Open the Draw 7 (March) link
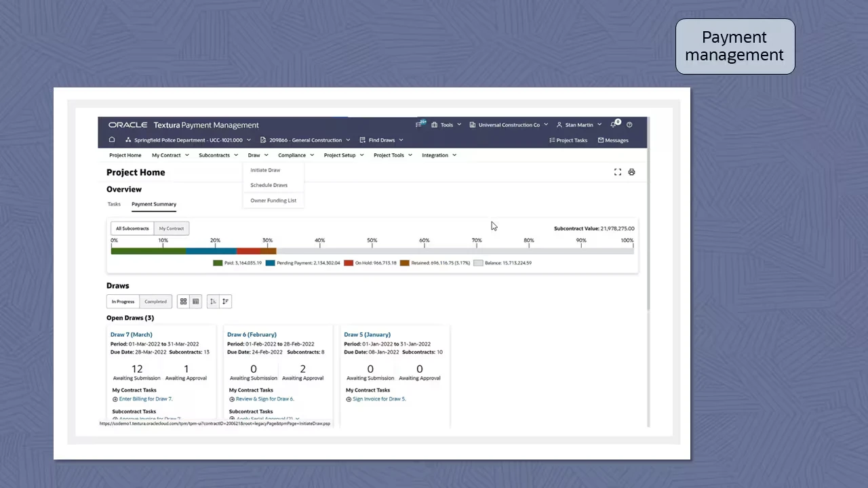868x488 pixels. pyautogui.click(x=132, y=334)
